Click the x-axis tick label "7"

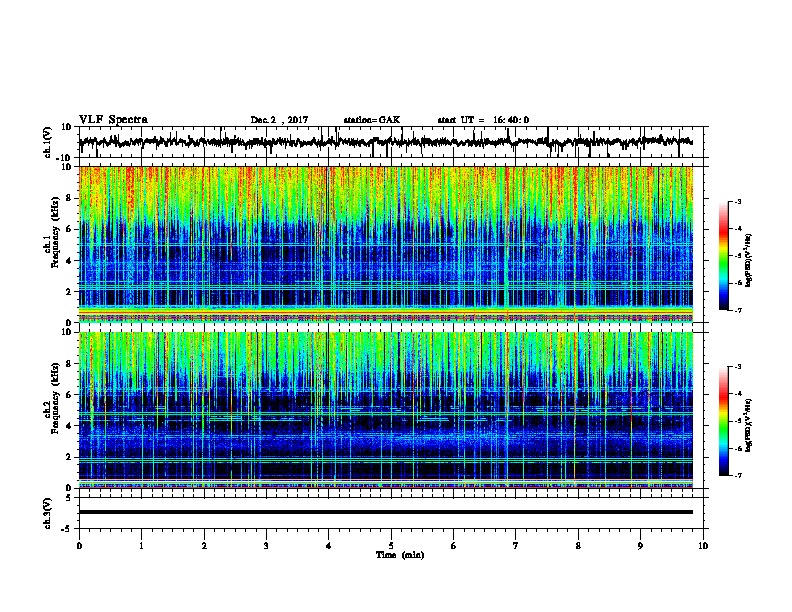pos(516,545)
